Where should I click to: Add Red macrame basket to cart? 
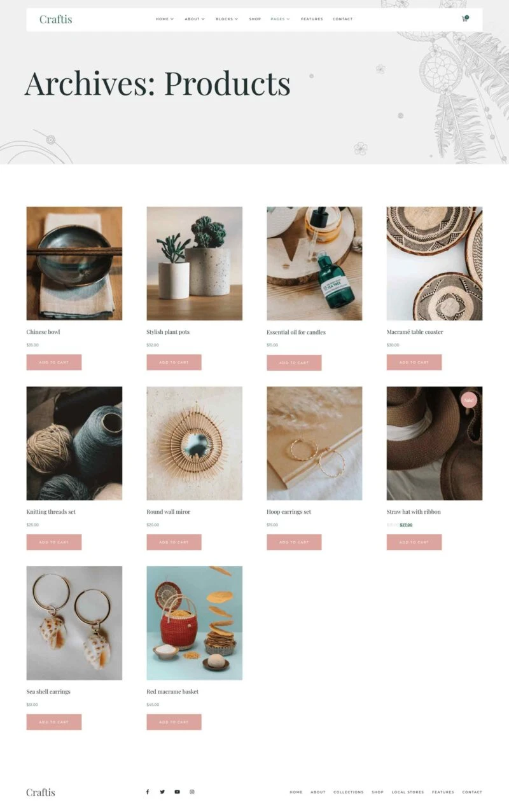pos(174,722)
